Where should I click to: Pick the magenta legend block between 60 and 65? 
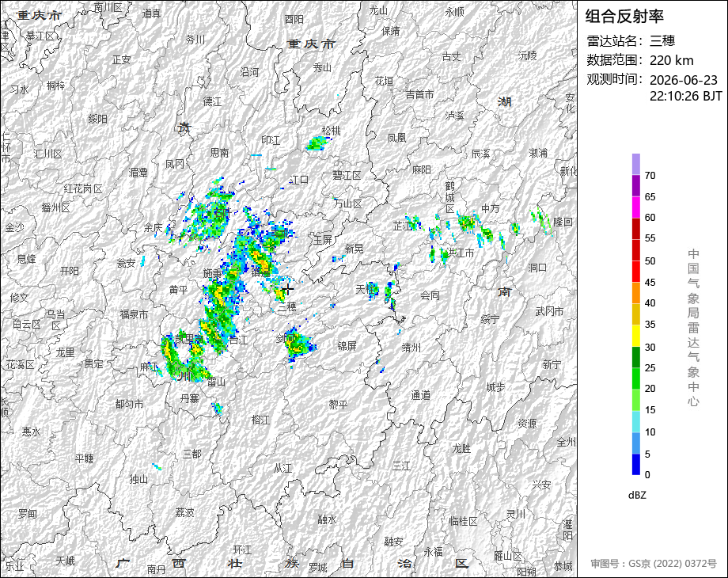click(636, 207)
